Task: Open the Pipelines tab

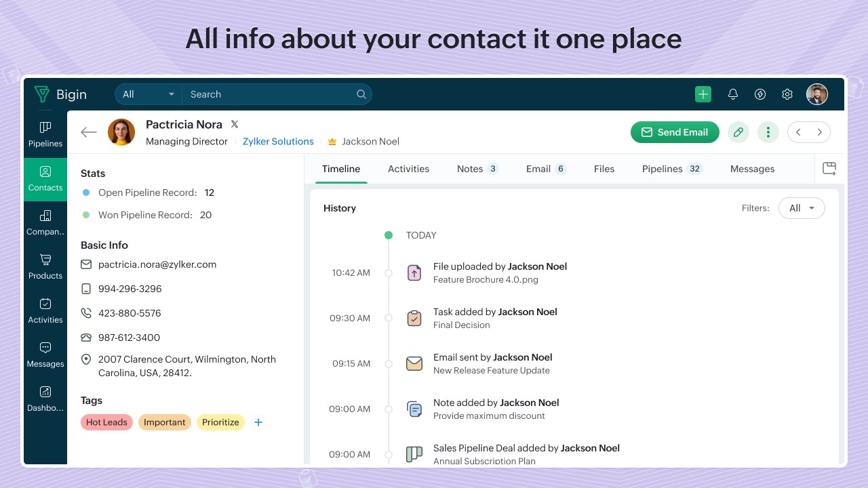Action: point(672,169)
